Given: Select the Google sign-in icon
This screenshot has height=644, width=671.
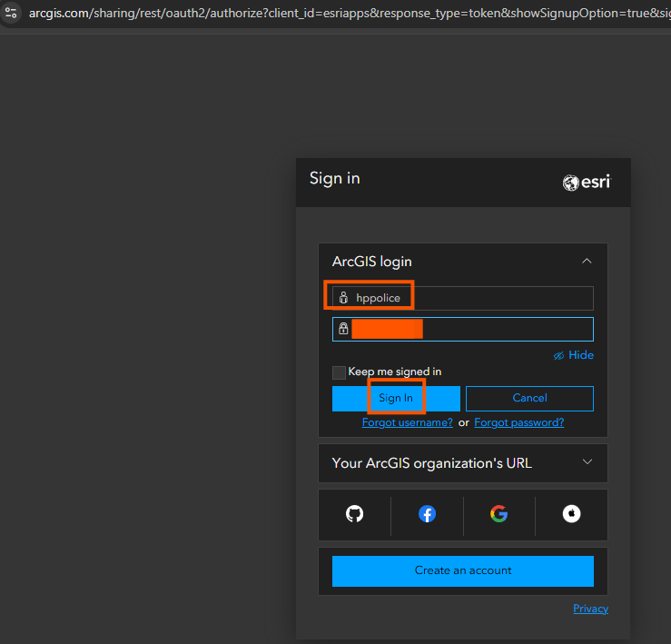Looking at the screenshot, I should click(x=498, y=514).
